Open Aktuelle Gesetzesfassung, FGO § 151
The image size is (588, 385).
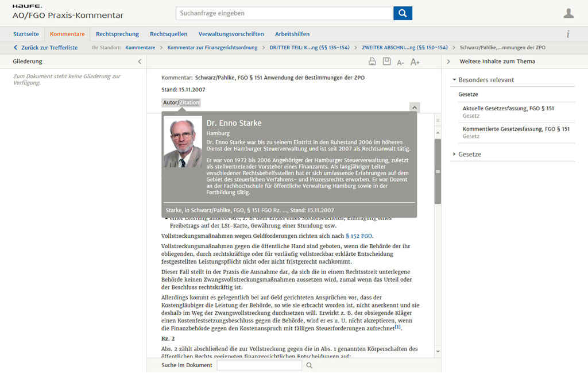point(508,109)
